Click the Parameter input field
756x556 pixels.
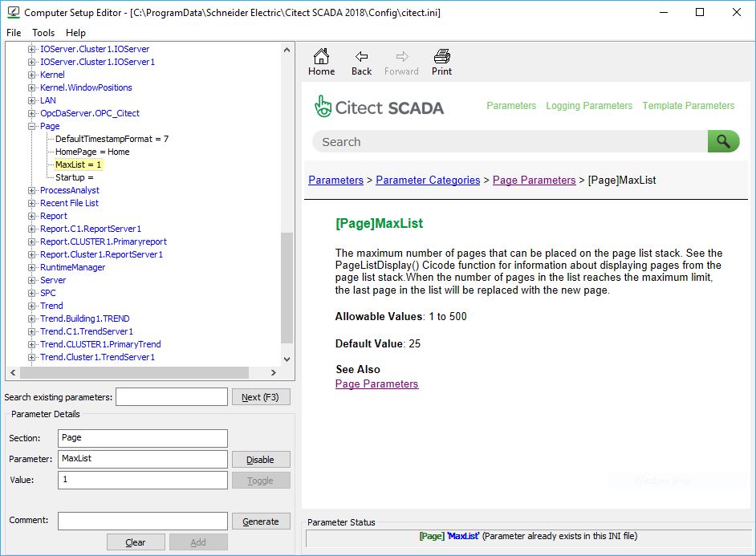point(143,459)
